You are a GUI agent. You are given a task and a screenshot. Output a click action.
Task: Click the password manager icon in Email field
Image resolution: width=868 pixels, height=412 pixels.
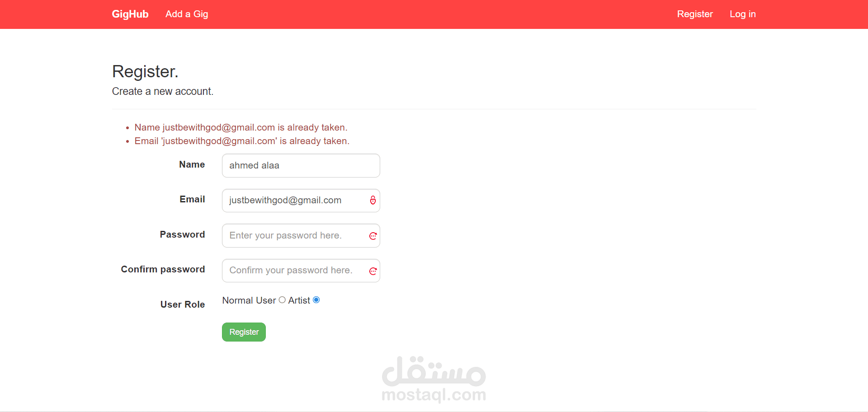coord(373,200)
